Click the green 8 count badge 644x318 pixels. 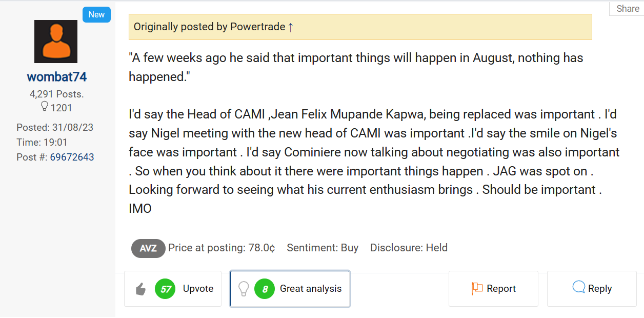[x=265, y=289]
